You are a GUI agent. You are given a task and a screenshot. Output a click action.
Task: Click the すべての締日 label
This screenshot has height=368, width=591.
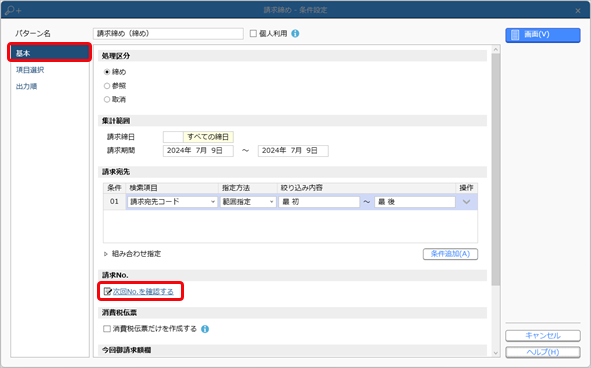[208, 137]
